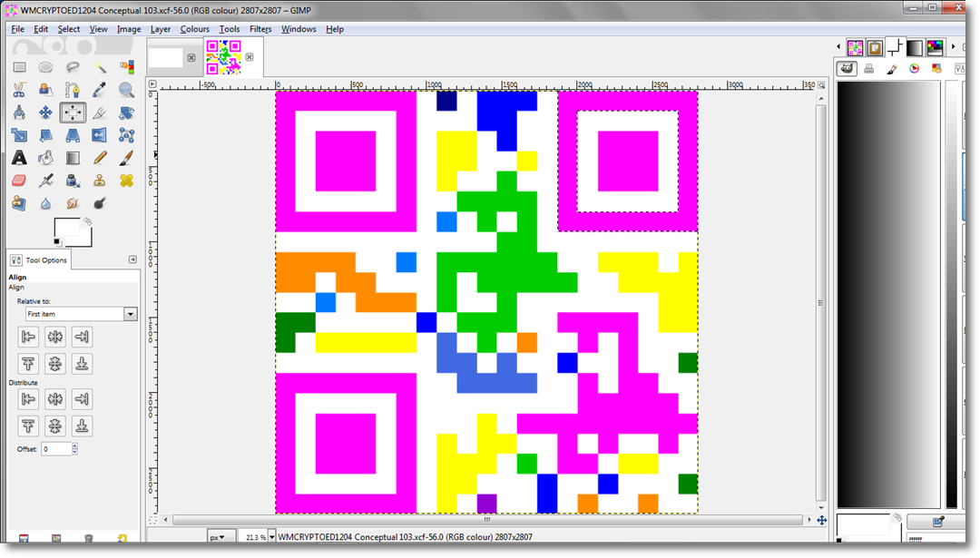The height and width of the screenshot is (558, 980).
Task: Close the QR code image tab
Action: [250, 57]
